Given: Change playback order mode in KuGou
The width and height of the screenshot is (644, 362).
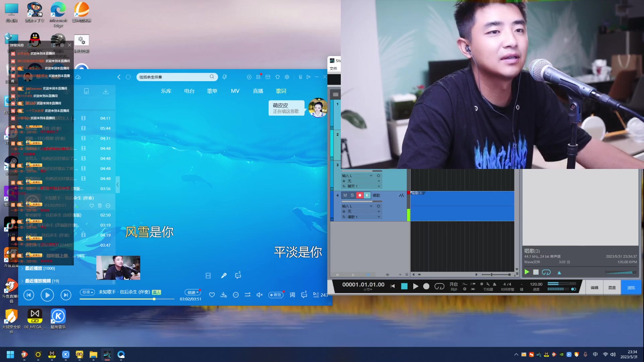Looking at the screenshot, I should click(x=248, y=295).
